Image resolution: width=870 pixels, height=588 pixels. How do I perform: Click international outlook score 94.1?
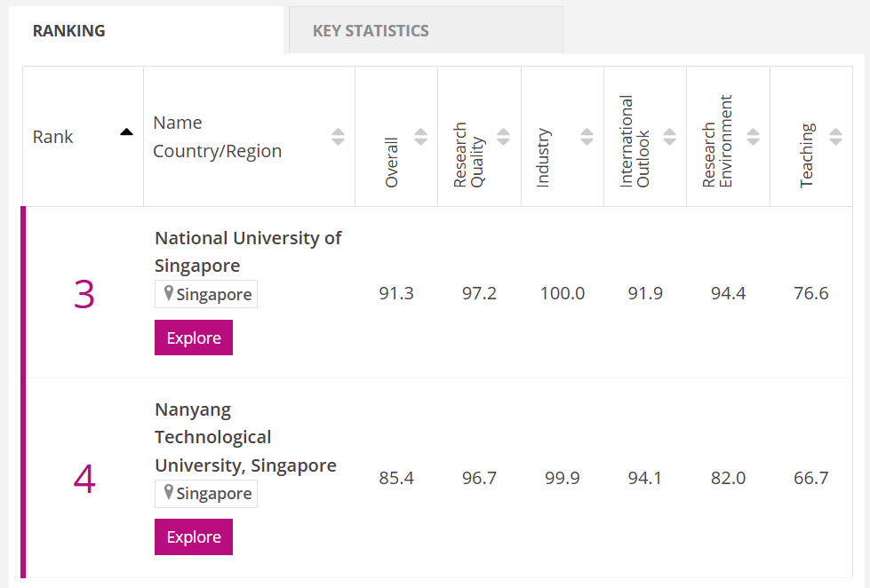(x=645, y=478)
